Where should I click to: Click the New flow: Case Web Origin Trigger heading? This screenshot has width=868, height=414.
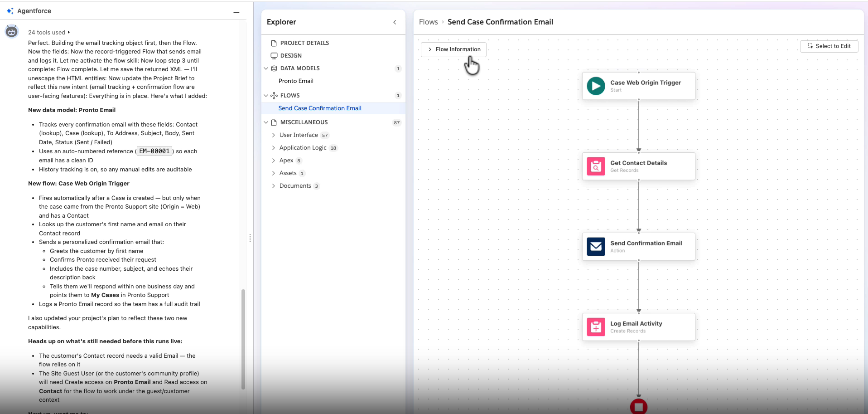(x=79, y=184)
